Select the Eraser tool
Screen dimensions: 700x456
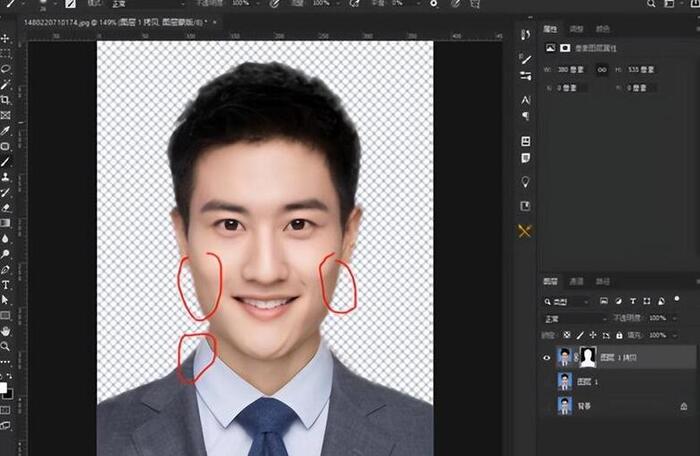[x=5, y=208]
